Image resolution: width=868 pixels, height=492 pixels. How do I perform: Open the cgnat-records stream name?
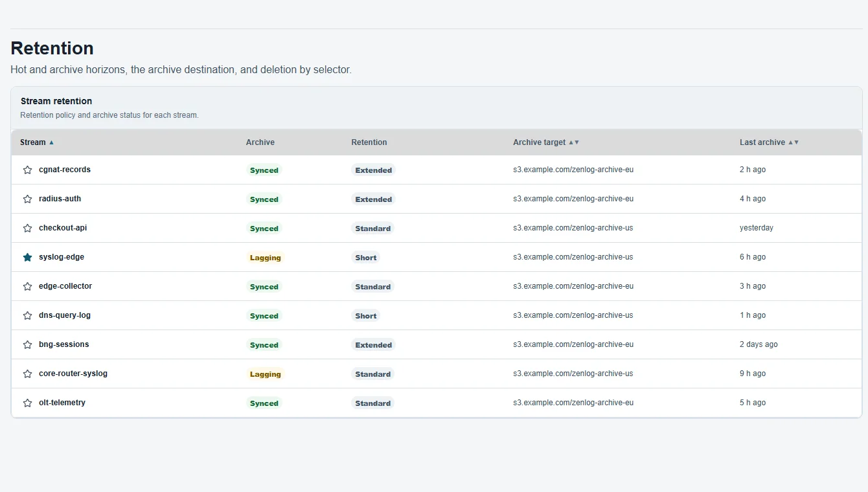pyautogui.click(x=65, y=170)
